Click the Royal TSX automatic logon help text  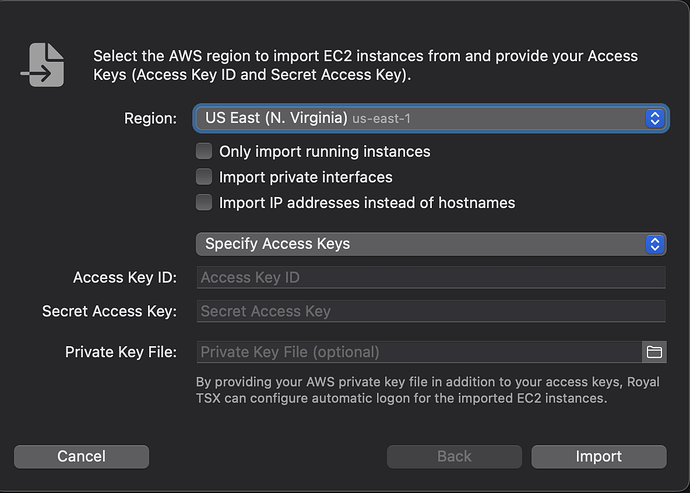coord(426,390)
